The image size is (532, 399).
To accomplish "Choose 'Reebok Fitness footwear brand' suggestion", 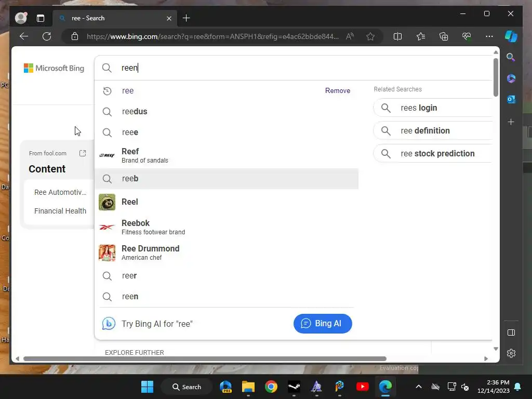I will 227,227.
